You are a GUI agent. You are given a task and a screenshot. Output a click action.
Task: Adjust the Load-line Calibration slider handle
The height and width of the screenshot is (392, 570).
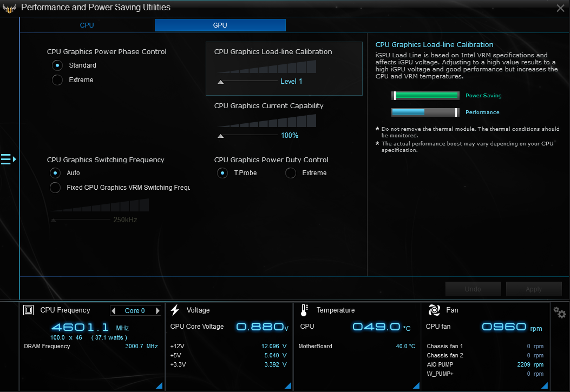tap(220, 82)
